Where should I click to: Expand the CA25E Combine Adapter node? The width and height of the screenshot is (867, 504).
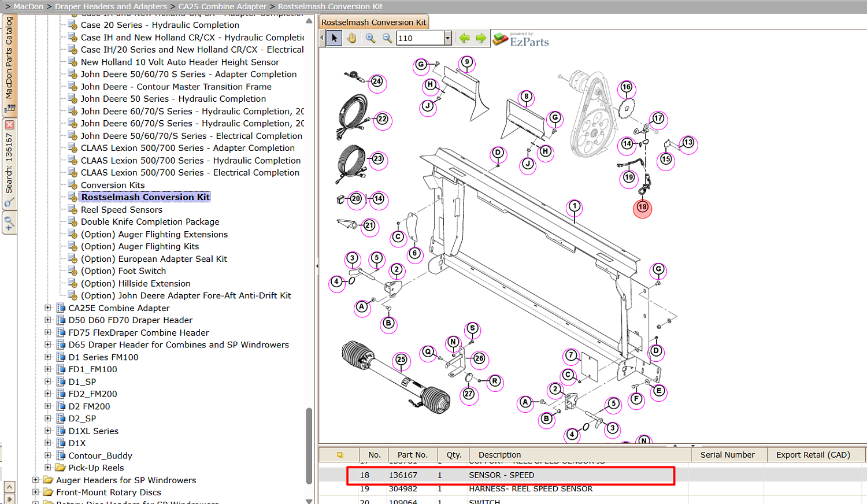(48, 308)
